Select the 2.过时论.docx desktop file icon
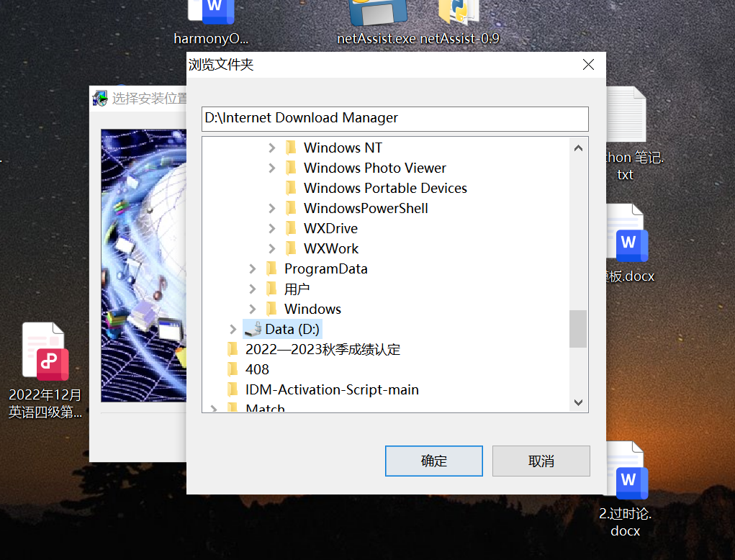This screenshot has width=735, height=560. pyautogui.click(x=627, y=470)
